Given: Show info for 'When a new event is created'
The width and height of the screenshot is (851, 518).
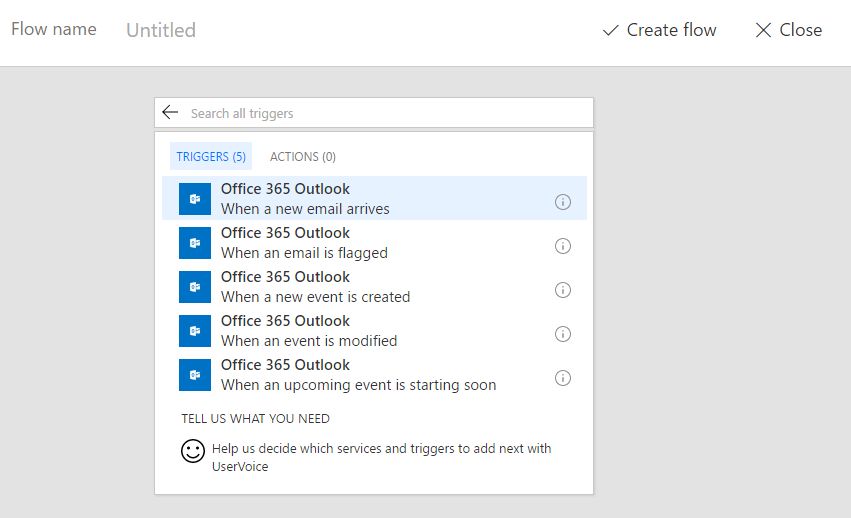Looking at the screenshot, I should point(563,290).
